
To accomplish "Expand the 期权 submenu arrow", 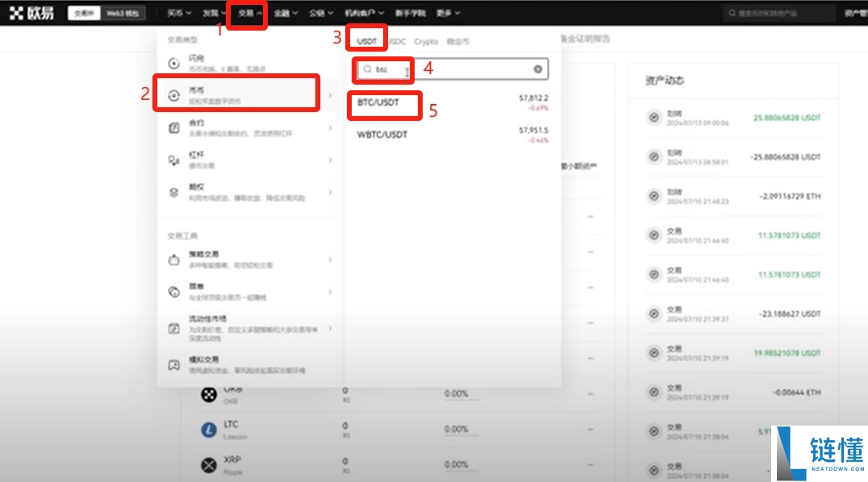I will [331, 192].
